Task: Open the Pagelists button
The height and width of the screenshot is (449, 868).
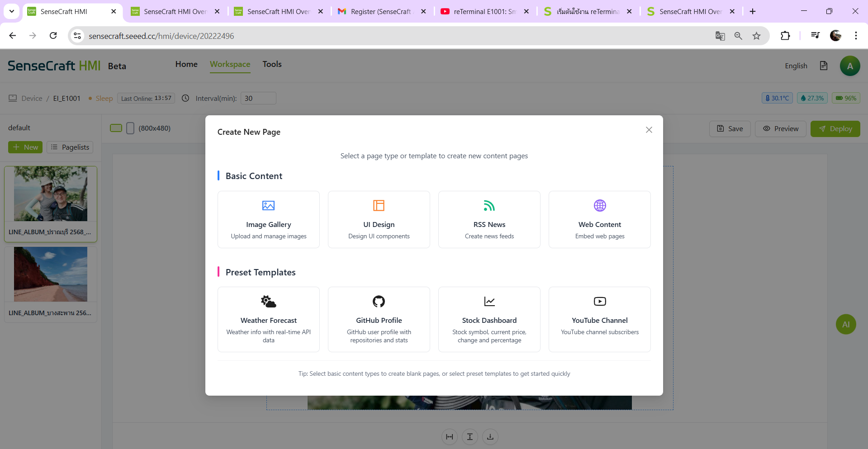Action: [70, 147]
